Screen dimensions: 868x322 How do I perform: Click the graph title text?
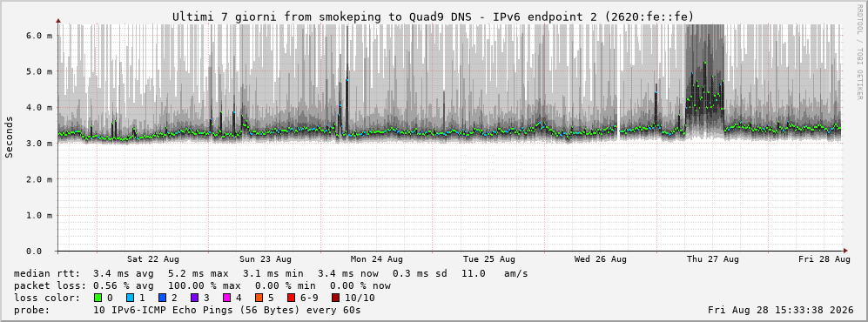(x=433, y=17)
